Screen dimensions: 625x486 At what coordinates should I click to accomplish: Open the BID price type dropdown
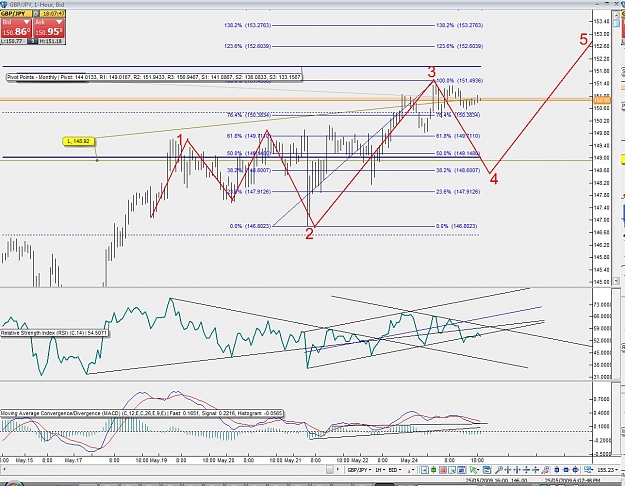pos(395,470)
